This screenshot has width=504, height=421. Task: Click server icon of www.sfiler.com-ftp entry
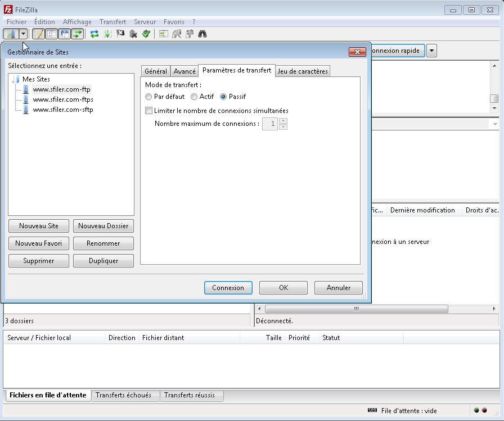[26, 89]
